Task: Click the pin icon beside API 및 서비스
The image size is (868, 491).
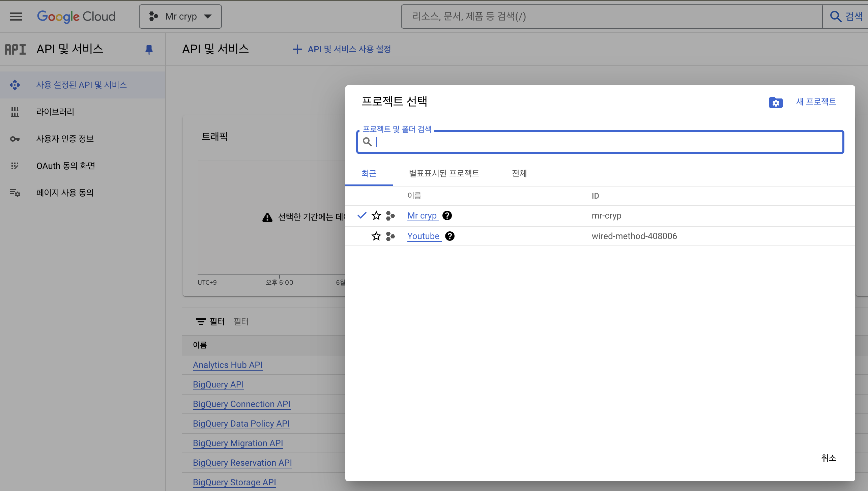Action: (149, 50)
